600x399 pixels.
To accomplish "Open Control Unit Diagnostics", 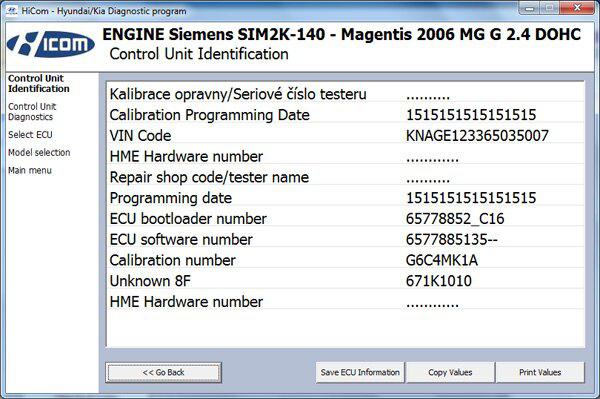I will [32, 112].
